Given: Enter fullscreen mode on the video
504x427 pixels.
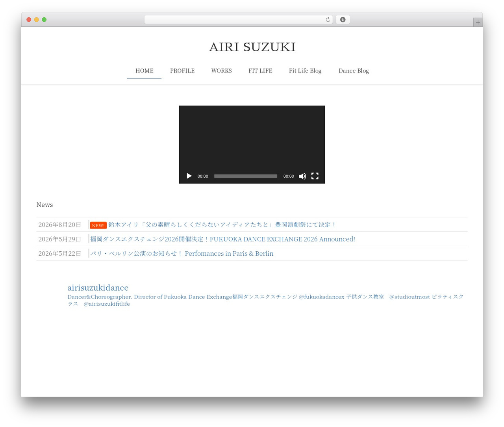Looking at the screenshot, I should pos(315,176).
